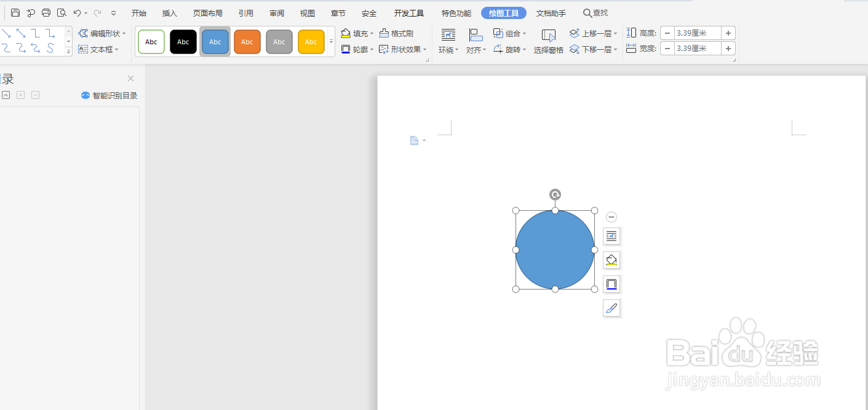Open 文档助手 from the ribbon
868x410 pixels.
pos(551,12)
